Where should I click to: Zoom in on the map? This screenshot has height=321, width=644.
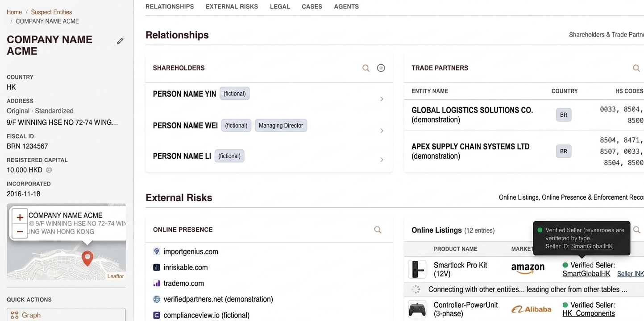pyautogui.click(x=20, y=218)
